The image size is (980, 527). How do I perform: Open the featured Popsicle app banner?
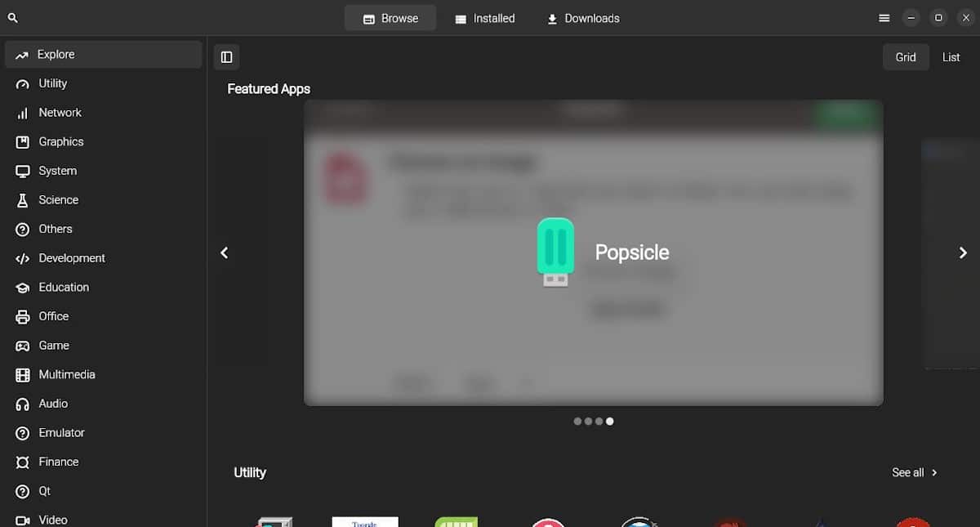click(592, 253)
